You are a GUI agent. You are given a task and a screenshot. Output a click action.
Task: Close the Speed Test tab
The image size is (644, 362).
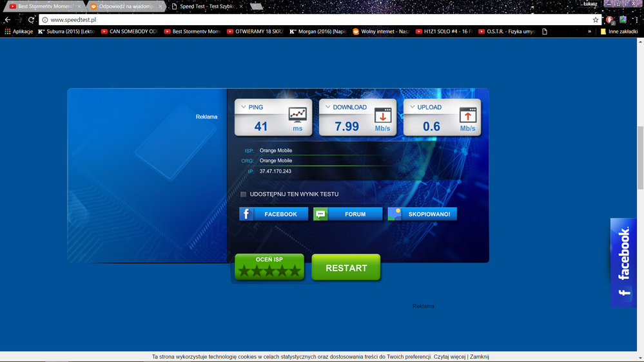point(241,6)
